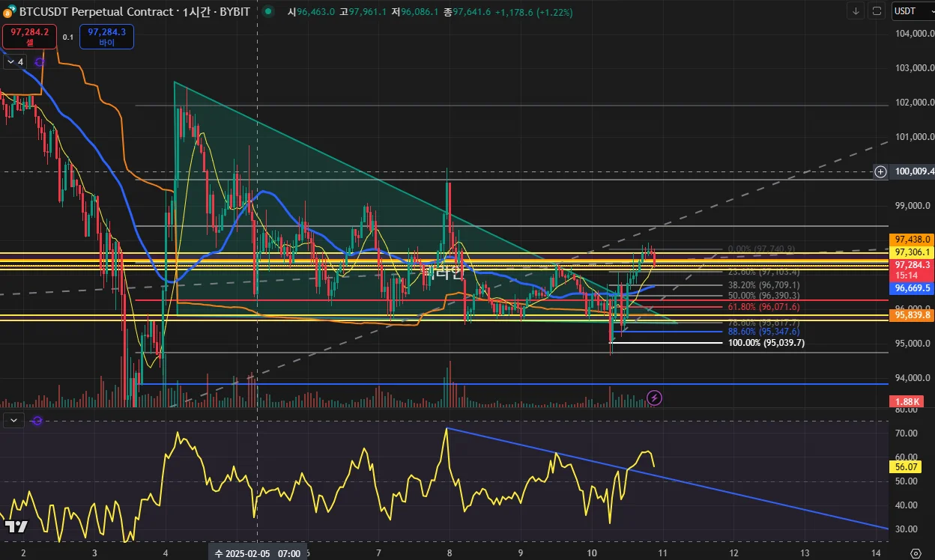Toggle fullscreen chart mode icon
935x560 pixels.
tap(877, 11)
